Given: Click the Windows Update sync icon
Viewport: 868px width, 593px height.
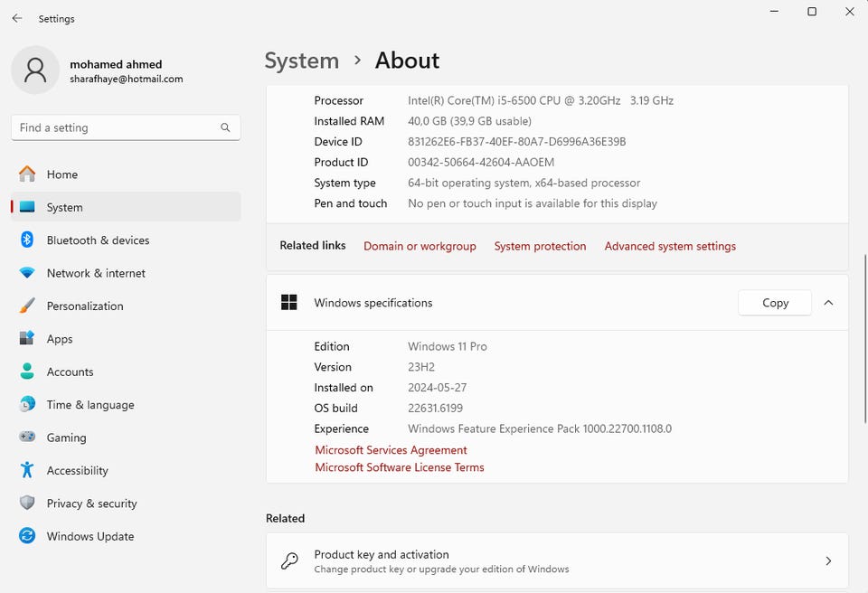Looking at the screenshot, I should click(x=26, y=536).
